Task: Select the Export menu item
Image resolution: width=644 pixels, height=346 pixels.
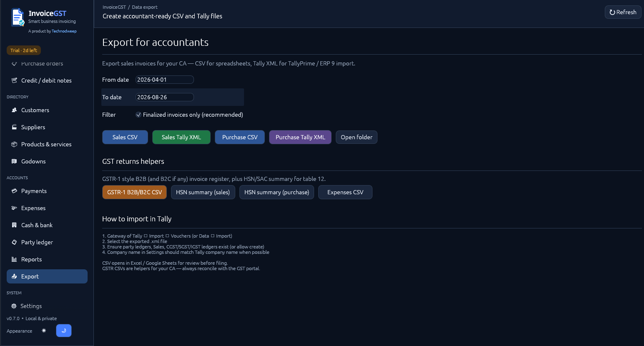Action: coord(47,276)
